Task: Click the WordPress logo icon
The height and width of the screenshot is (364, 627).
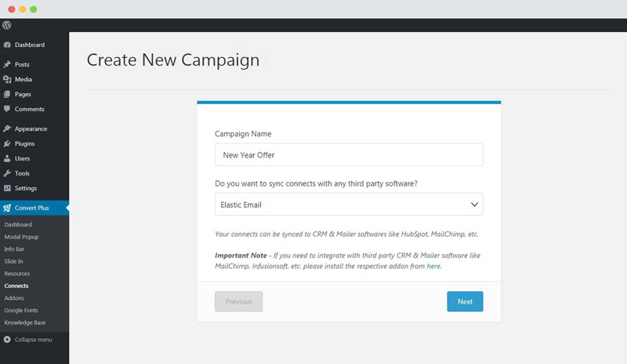Action: [7, 25]
